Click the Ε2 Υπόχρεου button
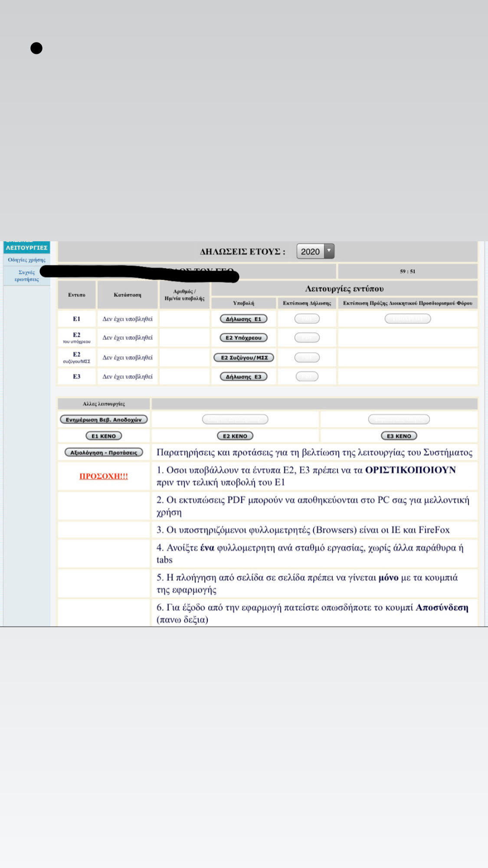This screenshot has width=488, height=868. pos(243,338)
